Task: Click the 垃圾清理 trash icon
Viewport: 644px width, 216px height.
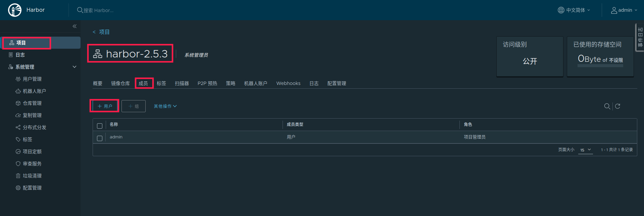Action: pos(18,176)
